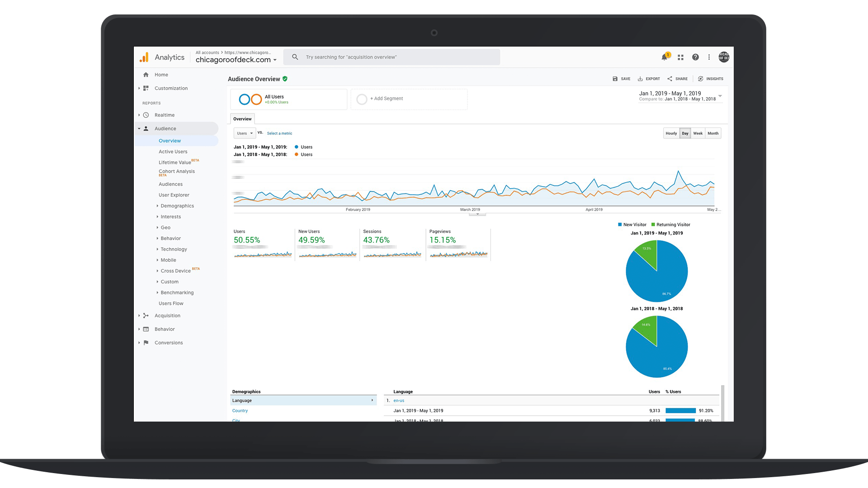The image size is (868, 488).
Task: Open Audiences report in sidebar
Action: pos(170,184)
